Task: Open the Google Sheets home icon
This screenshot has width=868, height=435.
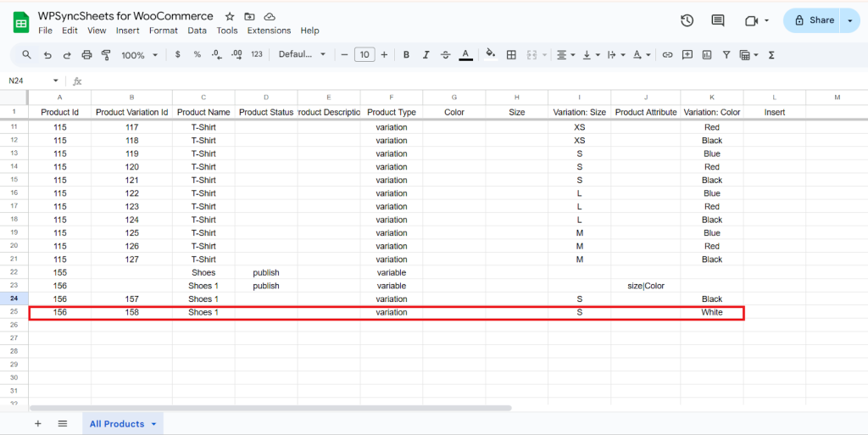Action: tap(21, 23)
